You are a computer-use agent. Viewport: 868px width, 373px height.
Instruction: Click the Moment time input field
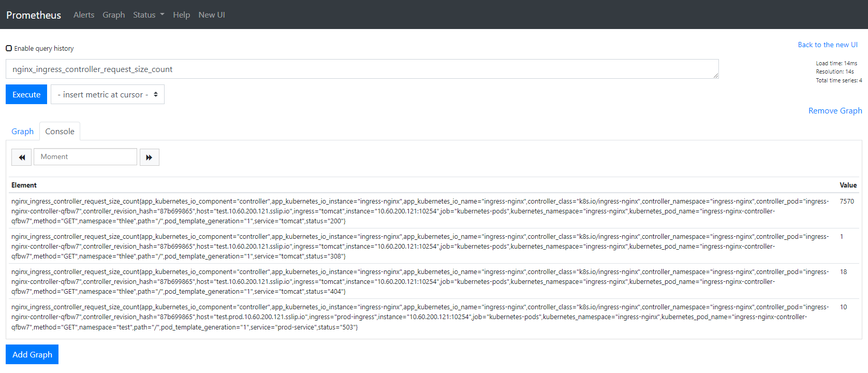85,157
